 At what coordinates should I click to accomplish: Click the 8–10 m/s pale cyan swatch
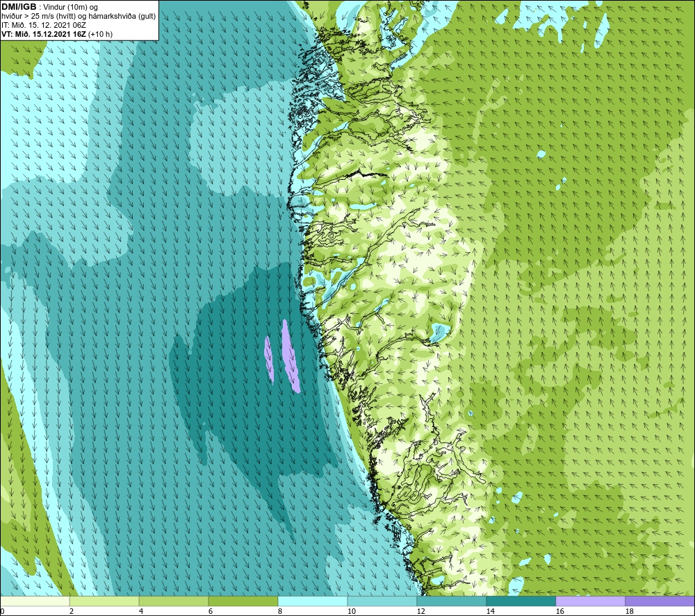(313, 601)
